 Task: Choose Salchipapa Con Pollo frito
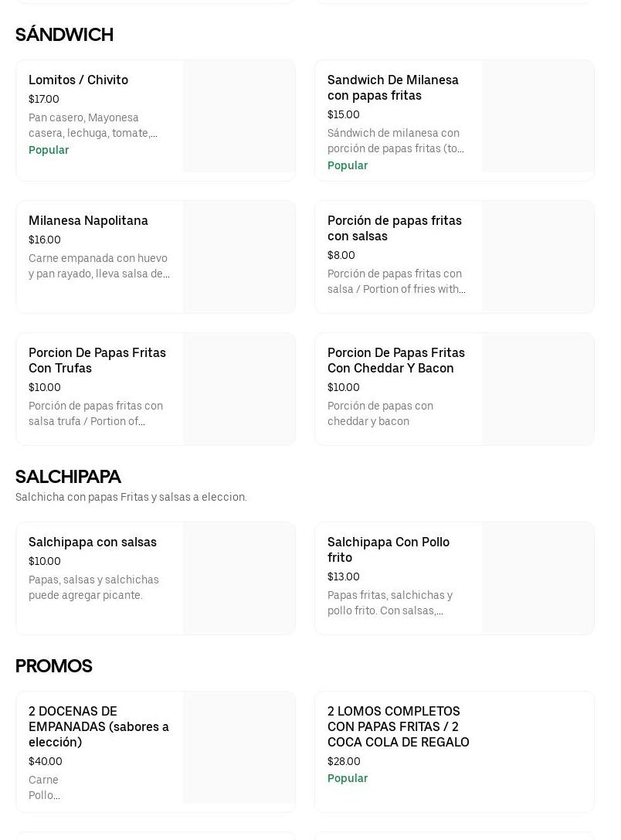click(388, 549)
